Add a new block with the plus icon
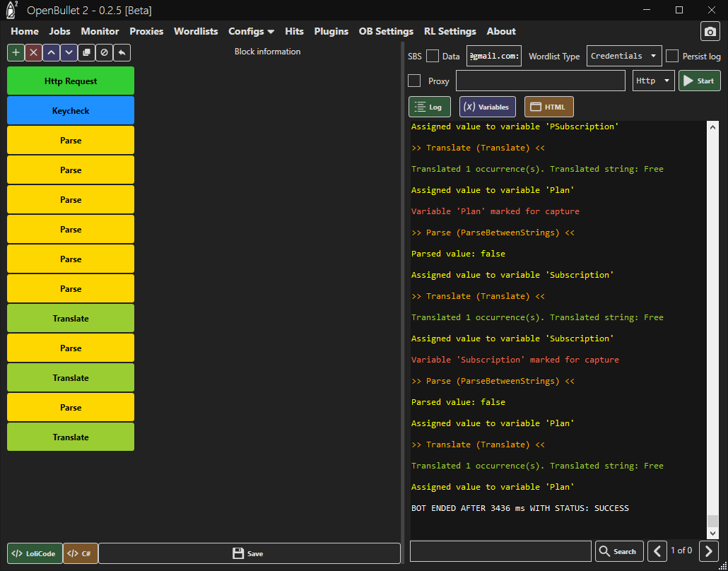Screen dimensions: 728x571 click(x=16, y=52)
